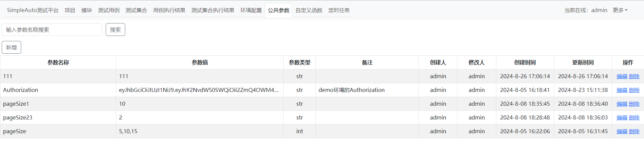Click the 创建时间 column header
Image resolution: width=644 pixels, height=152 pixels.
click(525, 62)
